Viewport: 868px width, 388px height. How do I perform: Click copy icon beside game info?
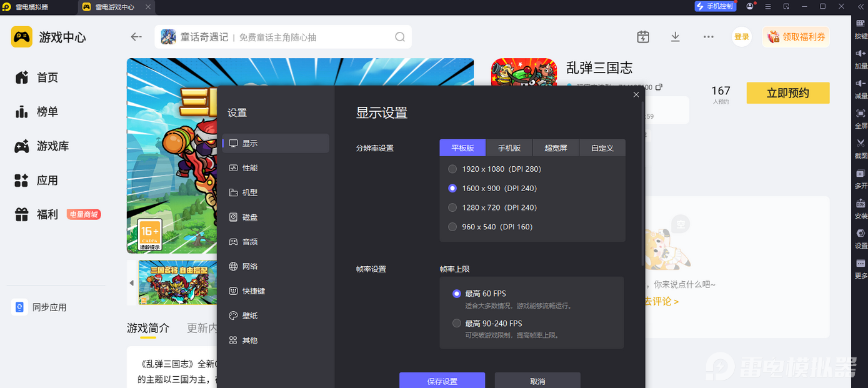pos(659,87)
